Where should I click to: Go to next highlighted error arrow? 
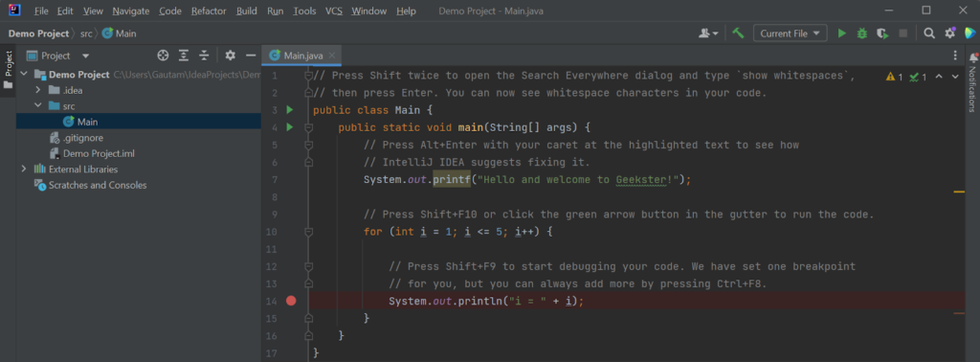pyautogui.click(x=955, y=77)
